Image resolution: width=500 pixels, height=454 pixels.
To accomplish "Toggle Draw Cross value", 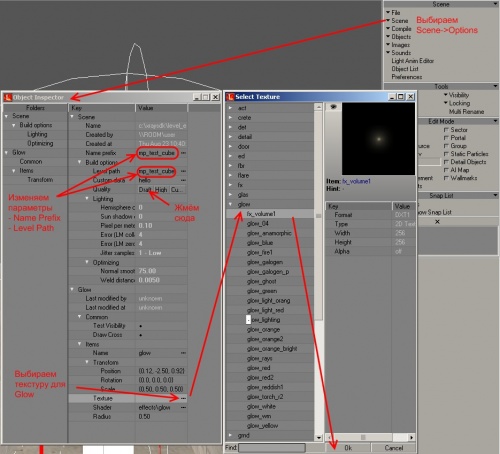I will click(141, 335).
